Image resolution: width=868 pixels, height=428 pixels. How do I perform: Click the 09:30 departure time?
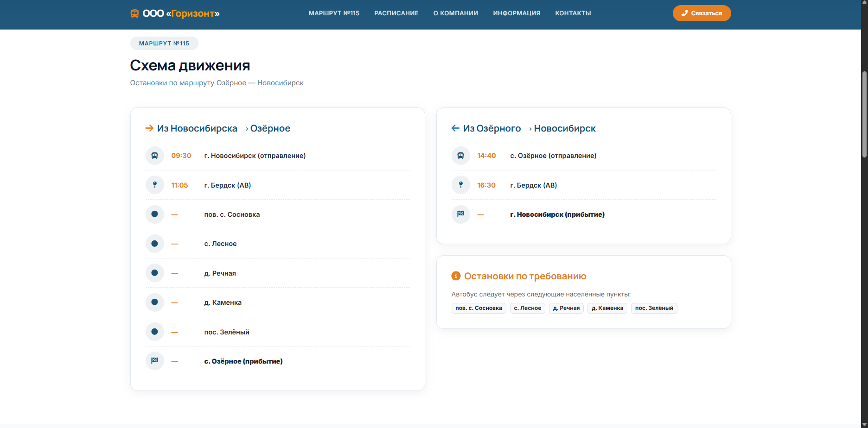tap(181, 156)
